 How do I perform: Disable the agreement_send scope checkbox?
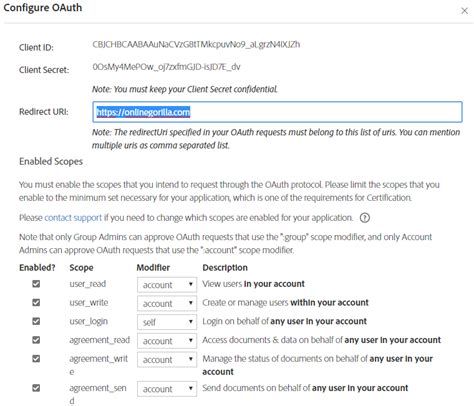click(x=36, y=388)
